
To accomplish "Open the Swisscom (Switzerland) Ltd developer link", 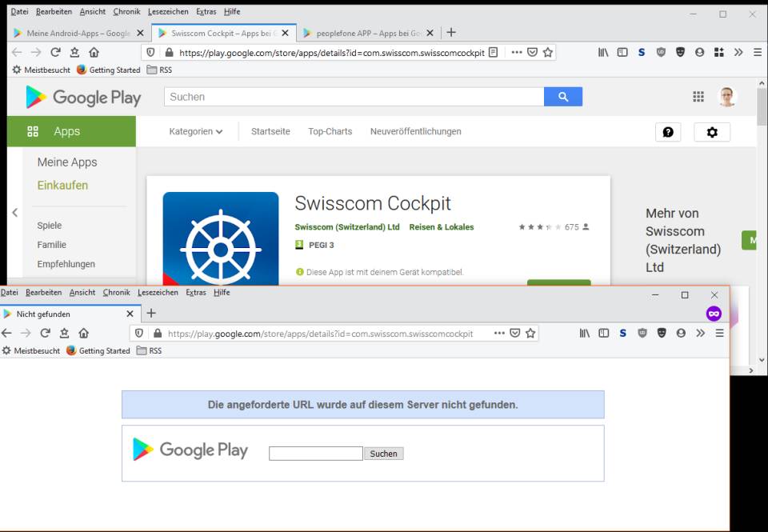I will tap(347, 227).
